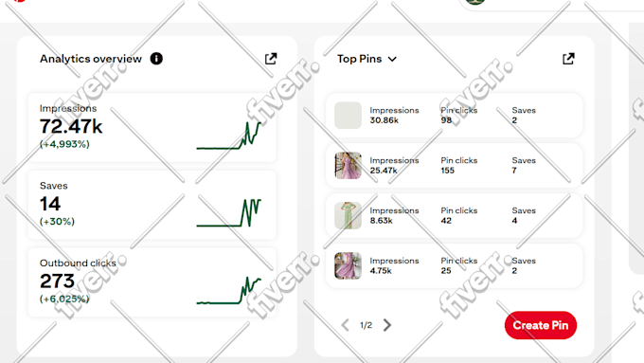Select the pin thumbnail with 4.75k impressions
Screen dimensions: 644x363
tap(348, 265)
